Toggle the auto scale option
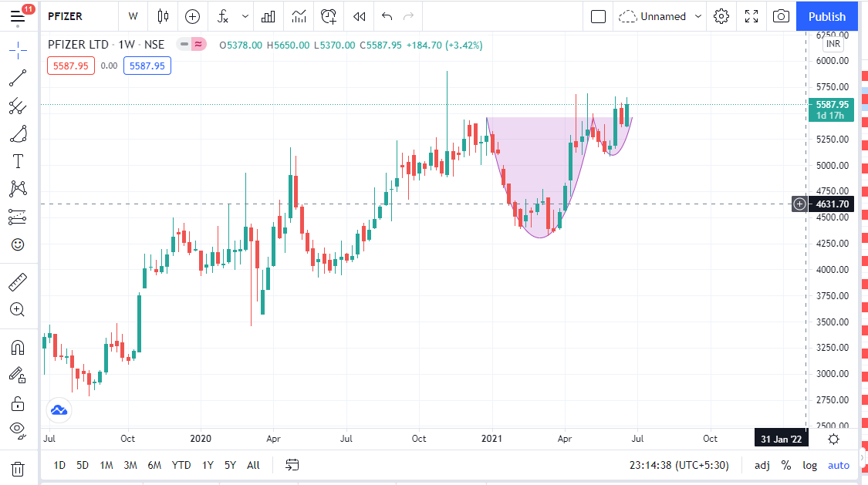Image resolution: width=868 pixels, height=485 pixels. (838, 465)
